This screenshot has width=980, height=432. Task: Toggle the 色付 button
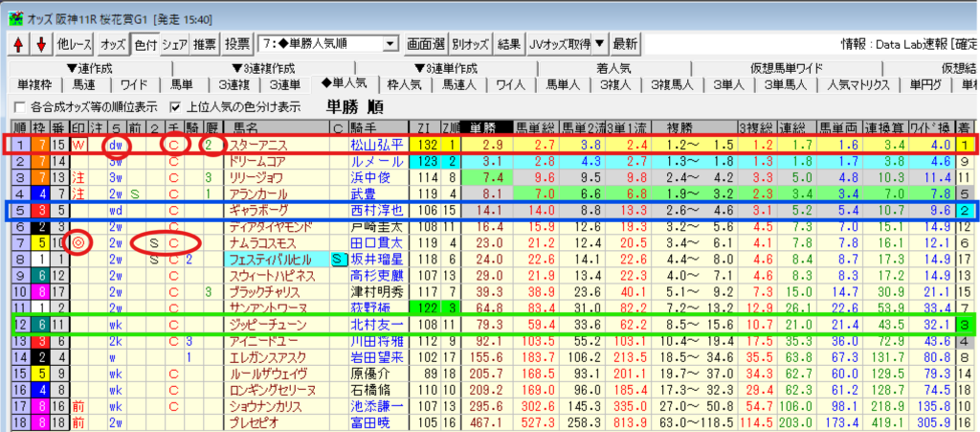145,44
